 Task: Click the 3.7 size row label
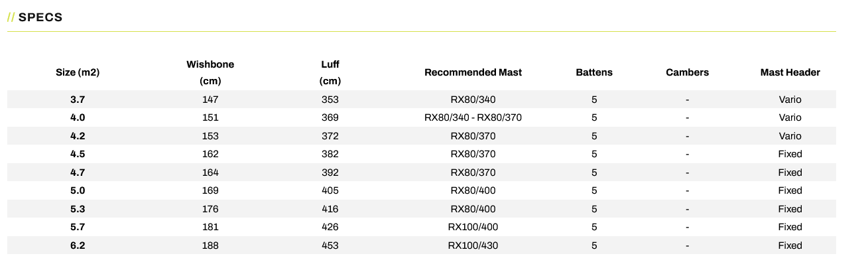pos(78,100)
